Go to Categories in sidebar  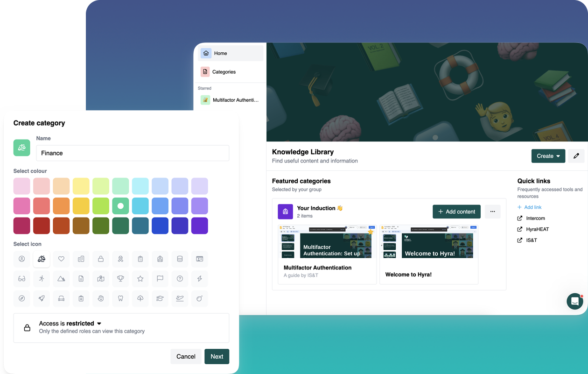pos(224,72)
